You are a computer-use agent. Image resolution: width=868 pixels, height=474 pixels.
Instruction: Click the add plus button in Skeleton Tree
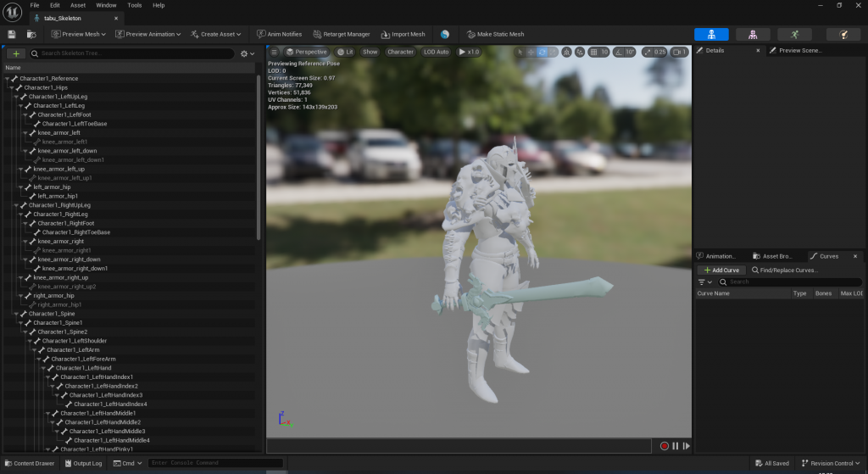pos(15,53)
